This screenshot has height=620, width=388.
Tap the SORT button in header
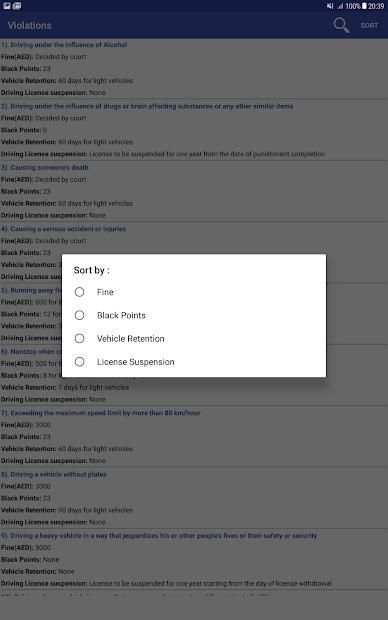point(369,25)
